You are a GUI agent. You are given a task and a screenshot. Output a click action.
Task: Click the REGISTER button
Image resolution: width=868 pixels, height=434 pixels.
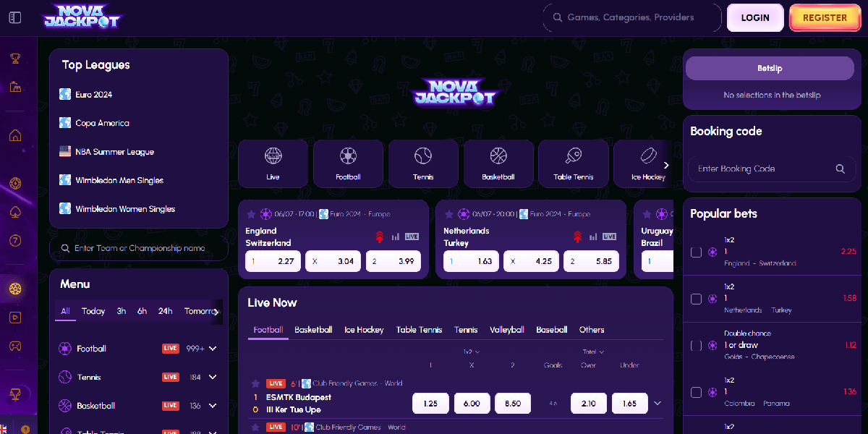coord(825,18)
